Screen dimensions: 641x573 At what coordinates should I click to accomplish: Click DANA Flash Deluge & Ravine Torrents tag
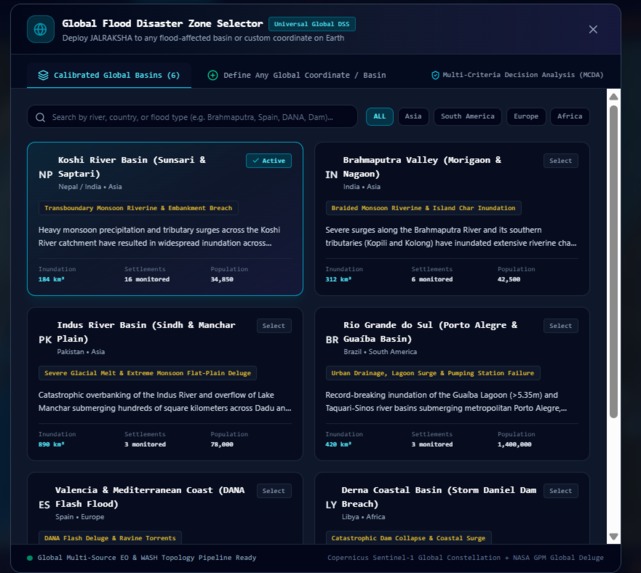110,538
